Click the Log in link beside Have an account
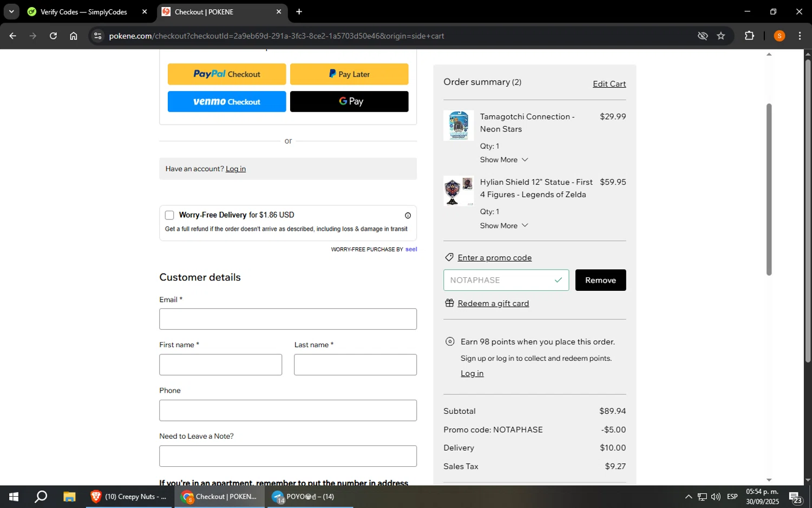Viewport: 812px width, 508px height. tap(235, 169)
